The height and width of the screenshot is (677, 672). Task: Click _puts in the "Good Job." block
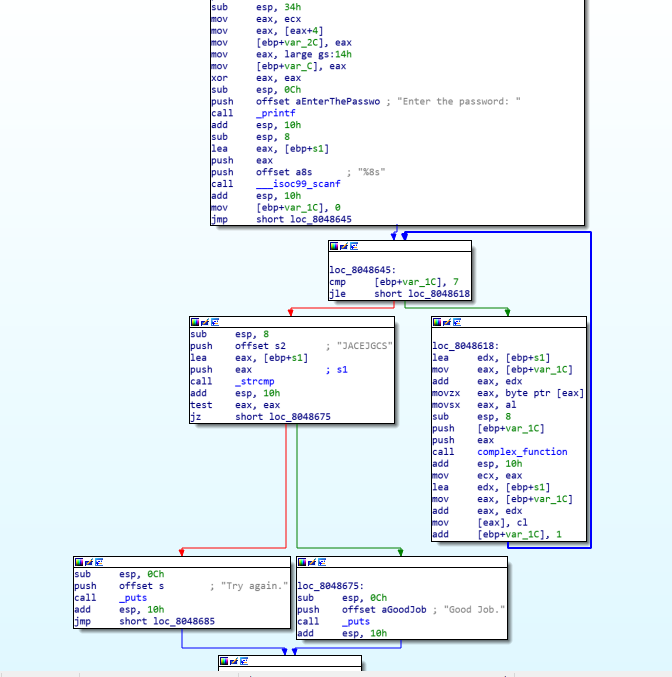click(x=356, y=621)
